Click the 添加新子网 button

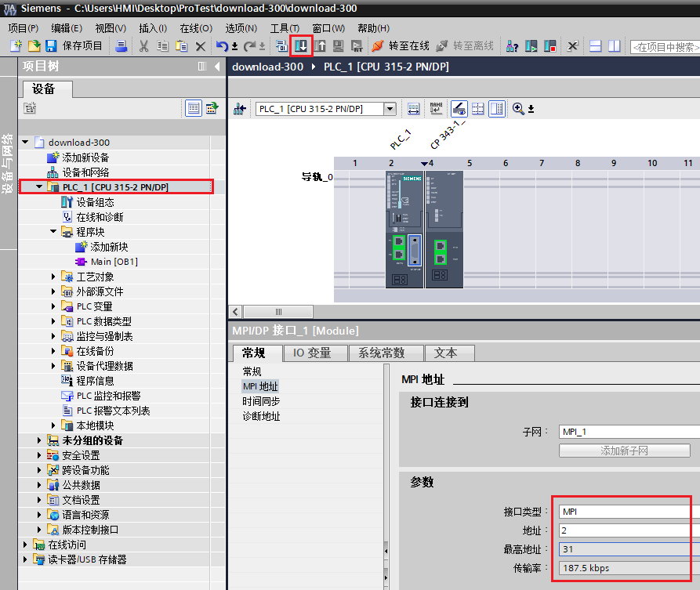tap(625, 451)
